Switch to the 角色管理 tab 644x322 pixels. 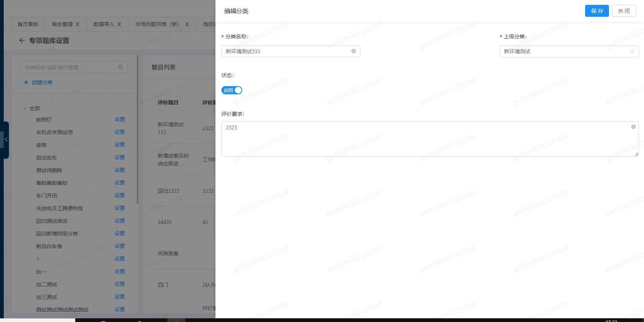62,24
